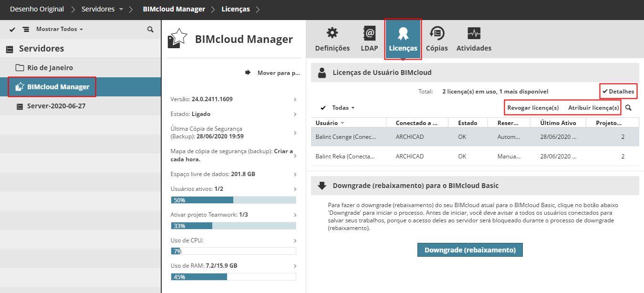This screenshot has height=293, width=644.
Task: Open the Definições gear icon
Action: 332,33
